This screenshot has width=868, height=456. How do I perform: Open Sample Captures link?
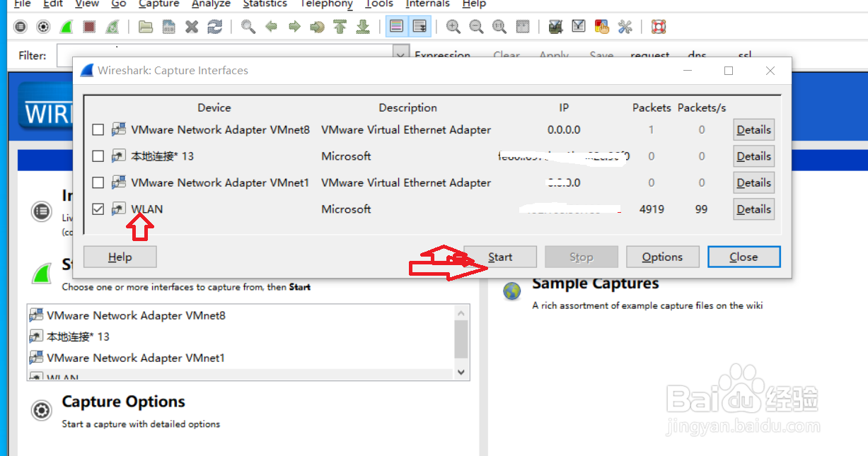(595, 283)
